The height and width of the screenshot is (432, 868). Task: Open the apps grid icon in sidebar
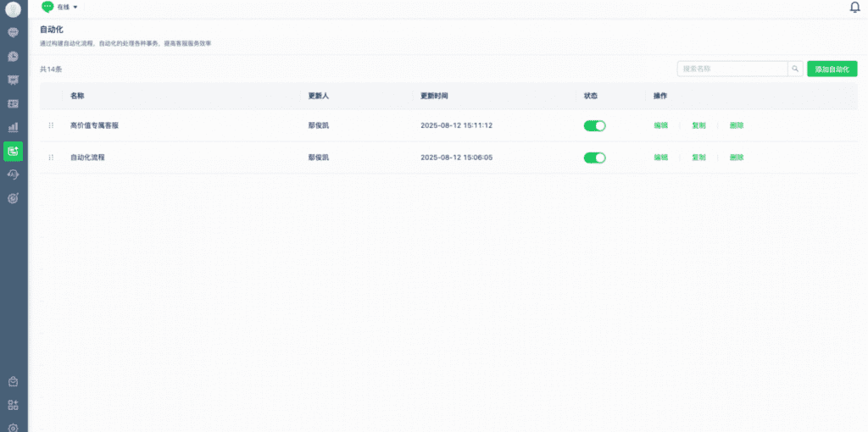click(x=13, y=405)
